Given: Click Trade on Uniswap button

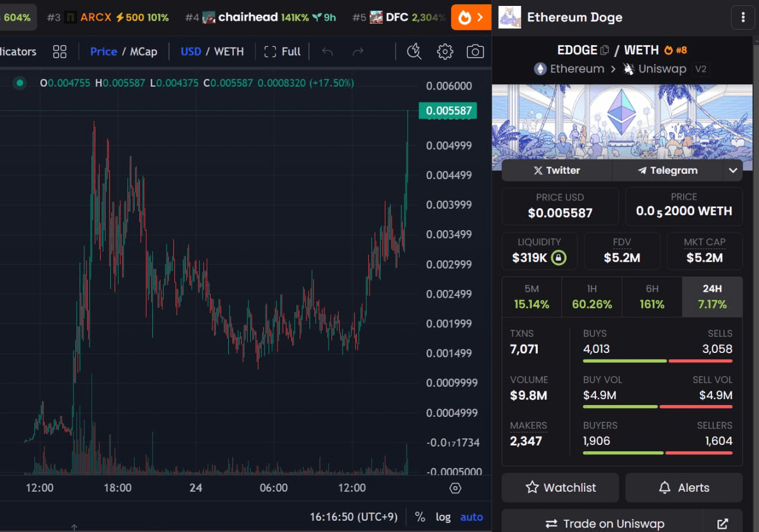Looking at the screenshot, I should coord(604,523).
